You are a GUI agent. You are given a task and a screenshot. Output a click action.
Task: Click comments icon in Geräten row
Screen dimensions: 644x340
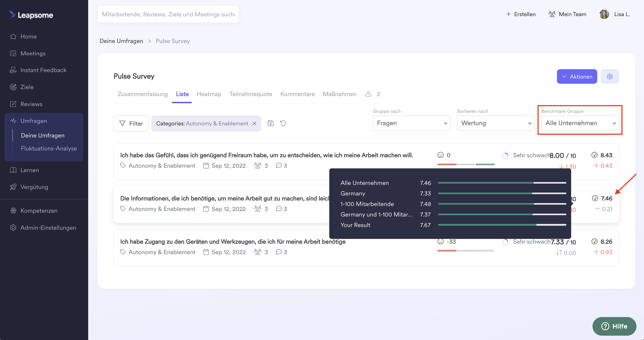tap(279, 252)
